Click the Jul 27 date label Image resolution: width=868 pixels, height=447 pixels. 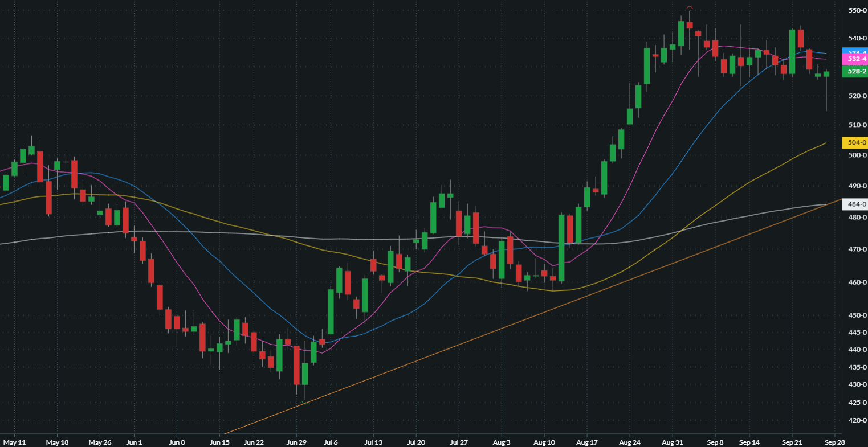pyautogui.click(x=459, y=442)
